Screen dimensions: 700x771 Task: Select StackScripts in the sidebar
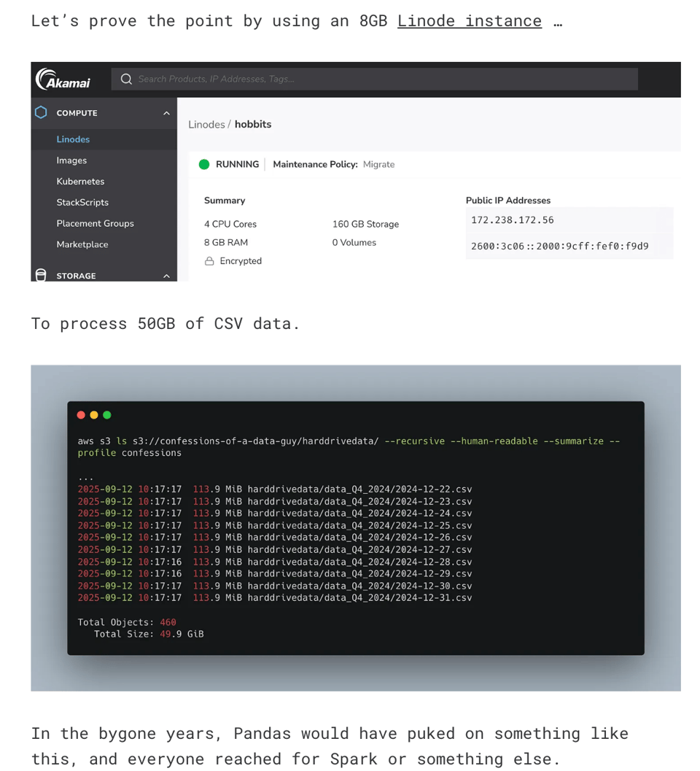[x=82, y=203]
